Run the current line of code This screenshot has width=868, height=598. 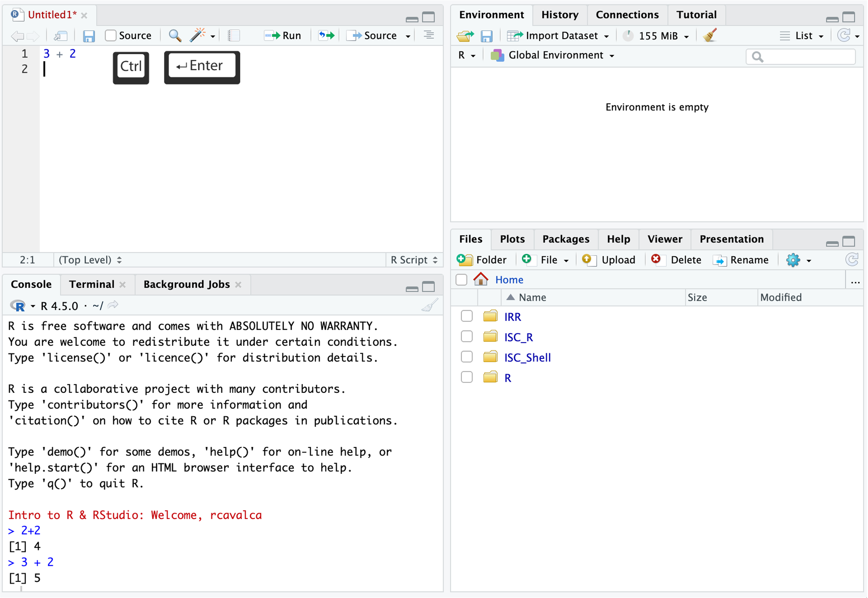pyautogui.click(x=283, y=36)
